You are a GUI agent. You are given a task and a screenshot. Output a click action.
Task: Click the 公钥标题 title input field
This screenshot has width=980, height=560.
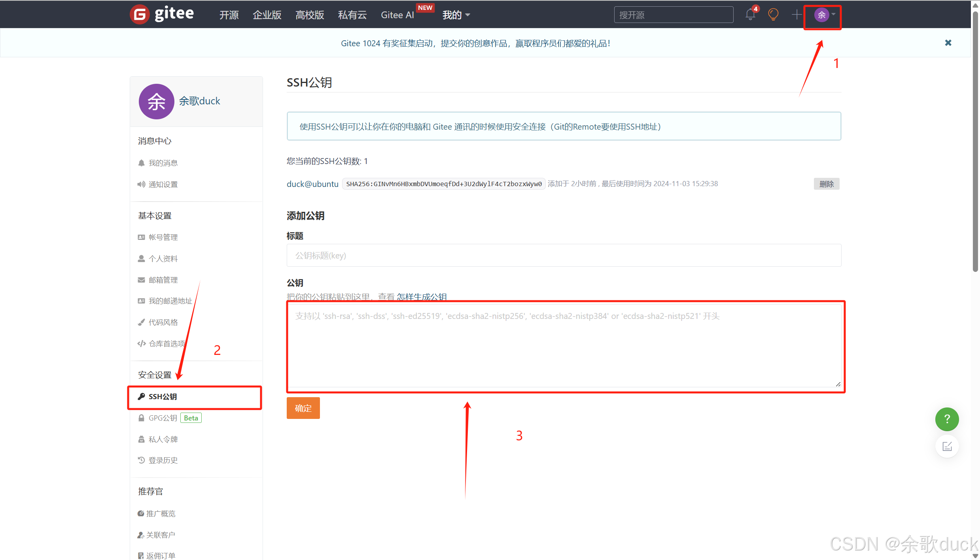[564, 256]
